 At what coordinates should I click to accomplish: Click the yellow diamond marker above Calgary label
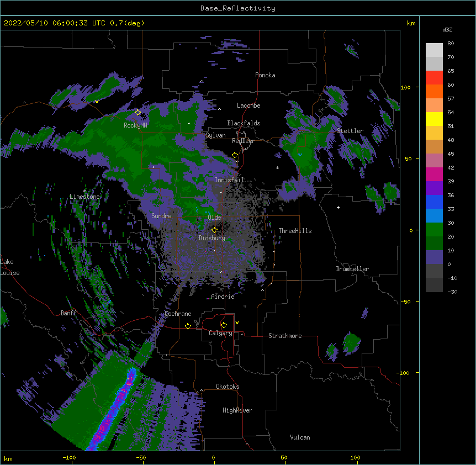pos(224,325)
